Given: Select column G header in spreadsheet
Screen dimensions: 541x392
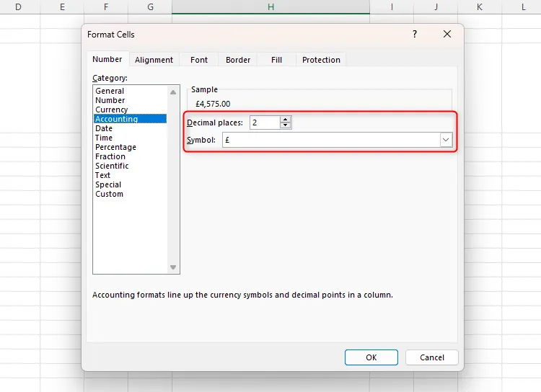Looking at the screenshot, I should (150, 7).
